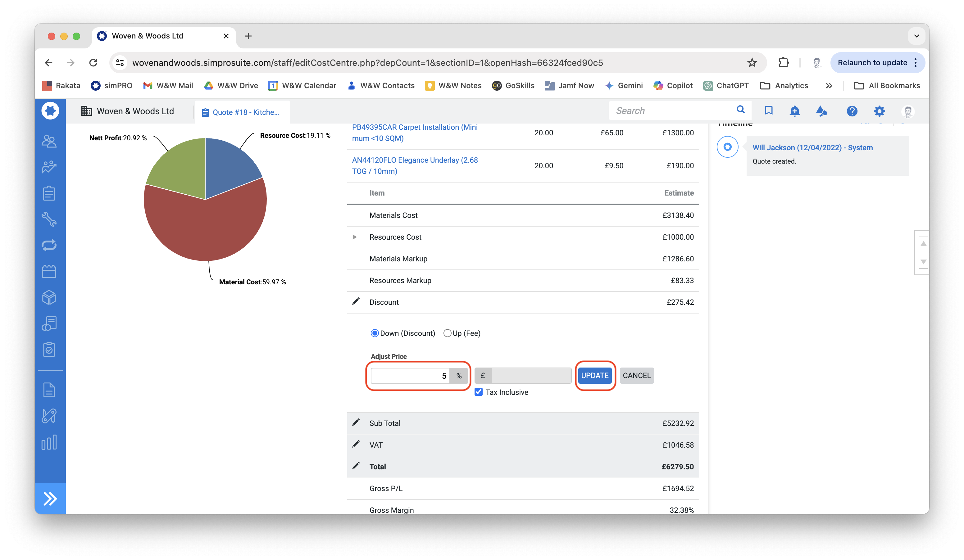Select the Down (Discount) radio button
This screenshot has width=964, height=560.
(375, 333)
